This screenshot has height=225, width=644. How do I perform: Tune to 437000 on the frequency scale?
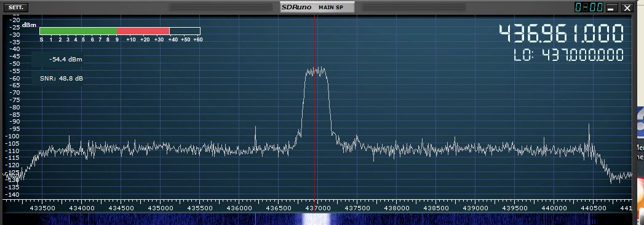coord(317,208)
